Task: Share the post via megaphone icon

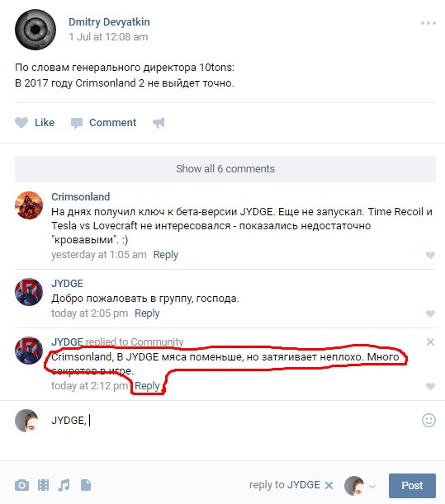Action: click(x=159, y=122)
